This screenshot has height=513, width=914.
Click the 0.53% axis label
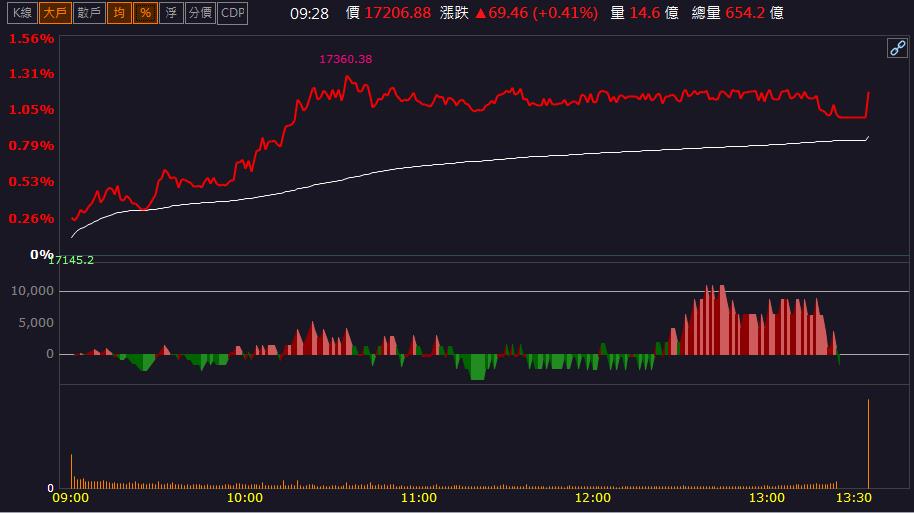pyautogui.click(x=31, y=182)
